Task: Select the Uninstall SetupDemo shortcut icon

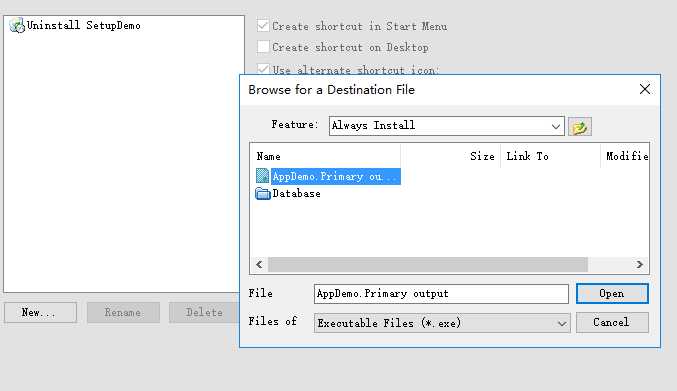Action: pos(17,25)
